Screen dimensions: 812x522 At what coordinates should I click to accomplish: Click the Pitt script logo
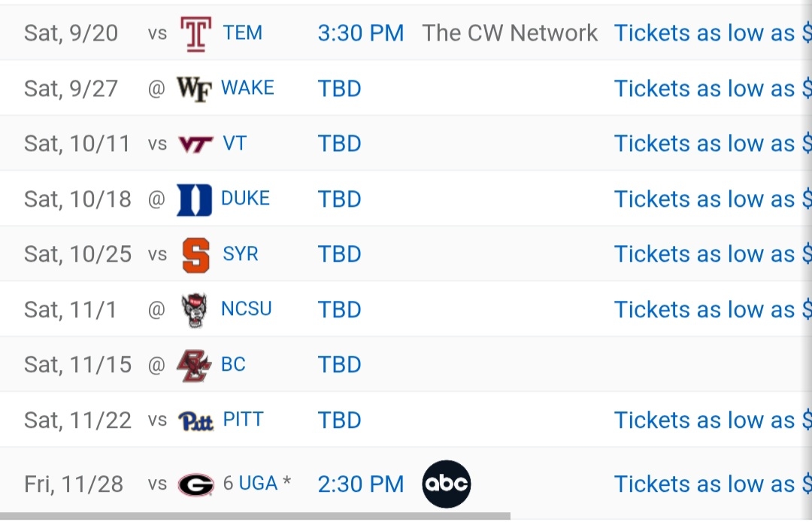click(x=195, y=420)
